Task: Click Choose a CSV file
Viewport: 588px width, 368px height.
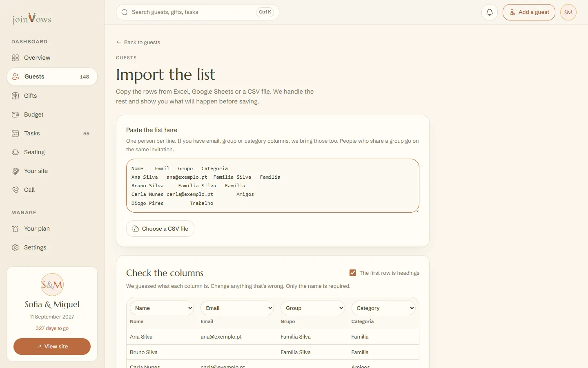Action: click(x=160, y=229)
